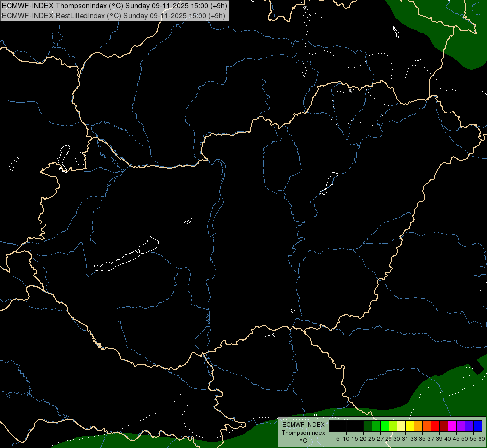
Task: Click the legend tick value '45'
Action: click(456, 439)
